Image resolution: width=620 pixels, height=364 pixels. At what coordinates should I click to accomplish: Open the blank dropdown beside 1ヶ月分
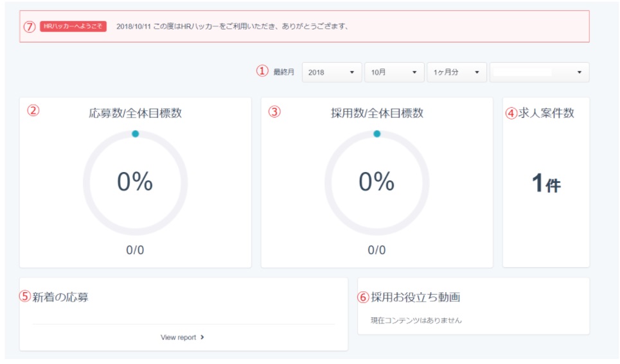pyautogui.click(x=538, y=73)
